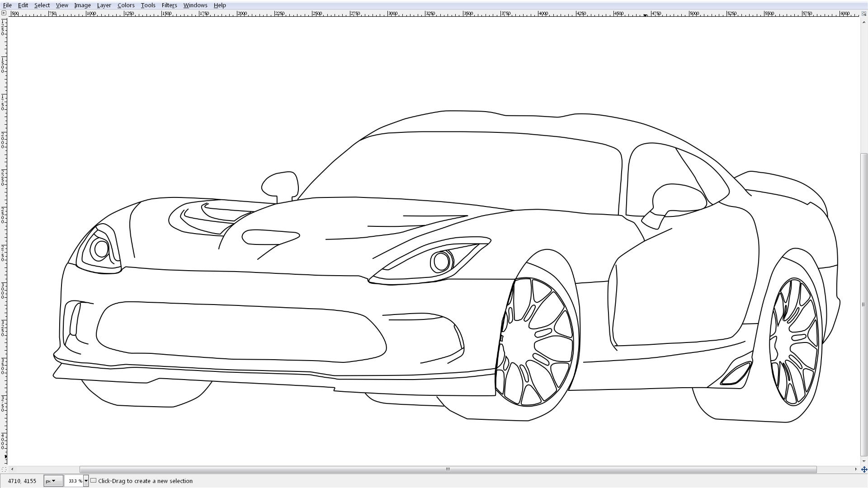Toggle zoom-on-resize icon at top right
868x488 pixels.
[x=863, y=14]
